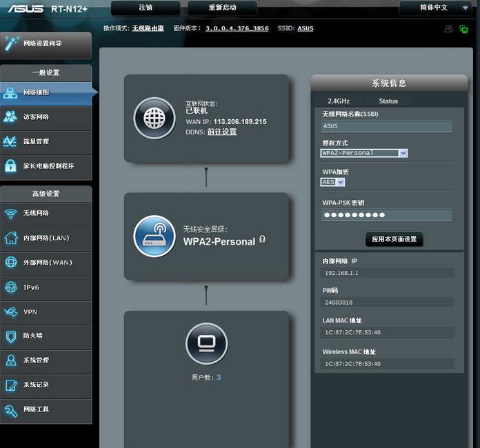Click the WAN IP 113.206.189.215
This screenshot has width=480, height=448.
coord(240,122)
